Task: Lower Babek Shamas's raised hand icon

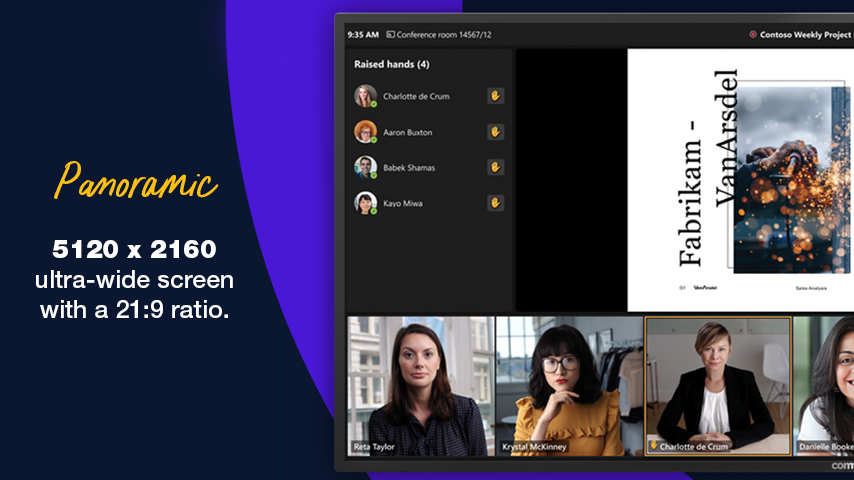Action: [x=495, y=167]
